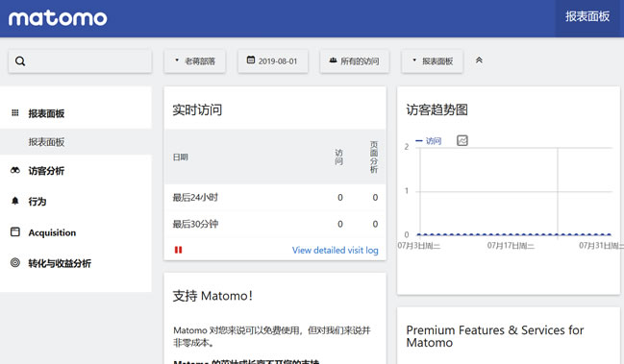The width and height of the screenshot is (624, 364).
Task: Open View detailed visit log link
Action: (x=336, y=251)
